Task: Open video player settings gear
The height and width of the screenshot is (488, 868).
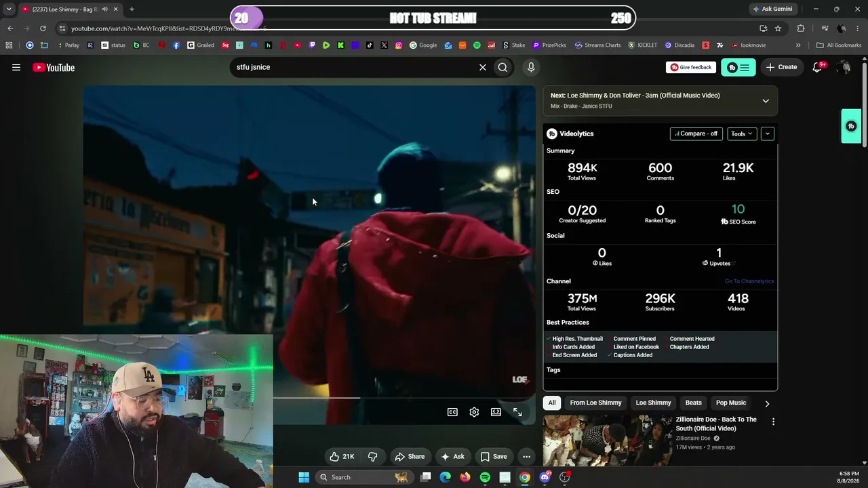Action: [474, 412]
